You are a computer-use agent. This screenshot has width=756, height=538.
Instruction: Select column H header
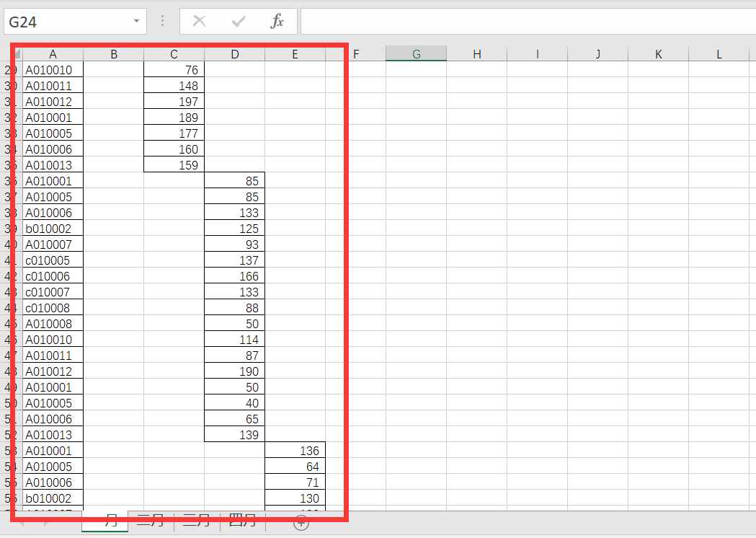coord(477,54)
